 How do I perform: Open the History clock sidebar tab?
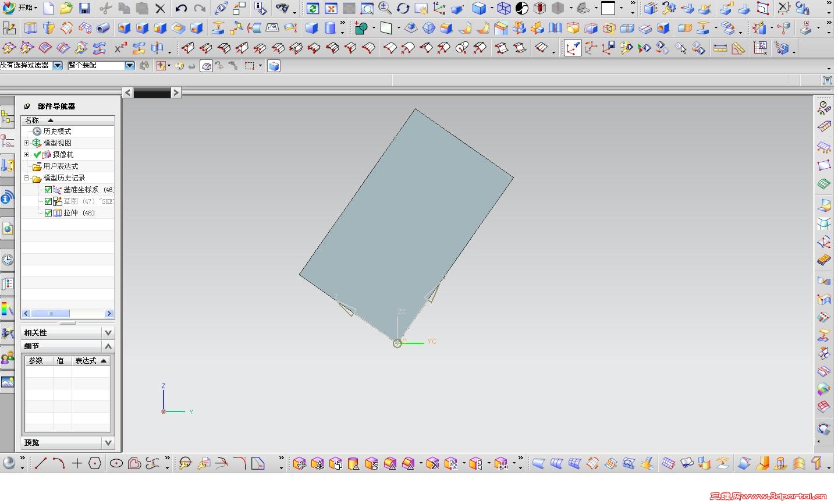coord(7,260)
